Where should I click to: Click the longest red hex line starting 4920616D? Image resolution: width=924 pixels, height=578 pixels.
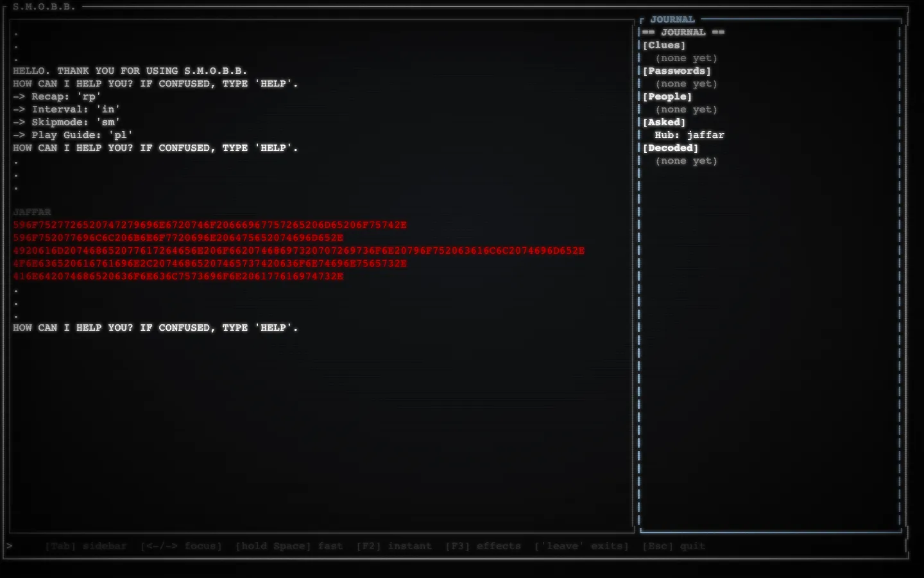click(298, 250)
